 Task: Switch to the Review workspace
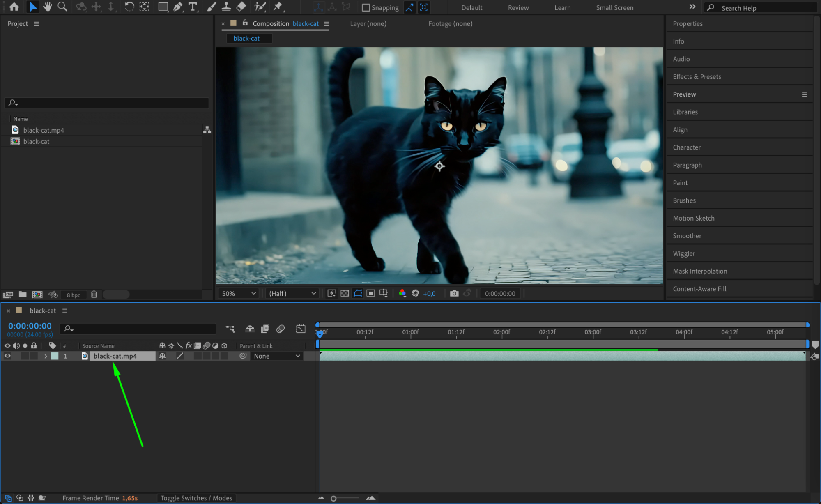518,7
